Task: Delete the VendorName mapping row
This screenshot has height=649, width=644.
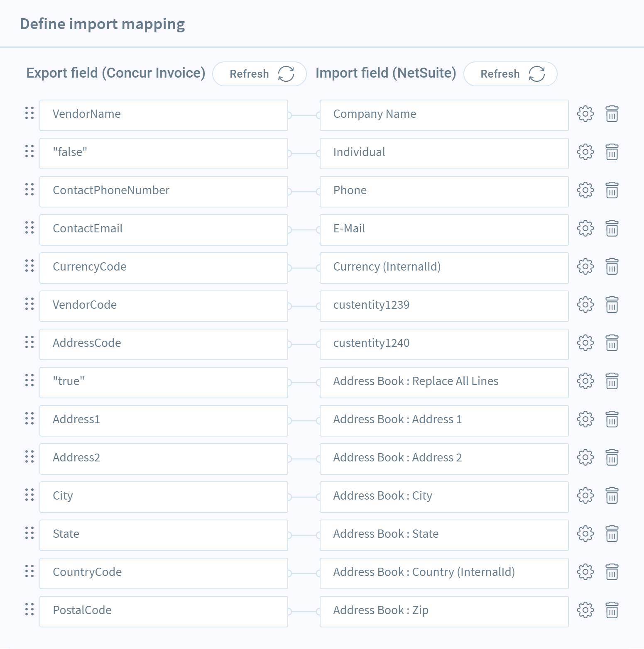Action: [612, 114]
